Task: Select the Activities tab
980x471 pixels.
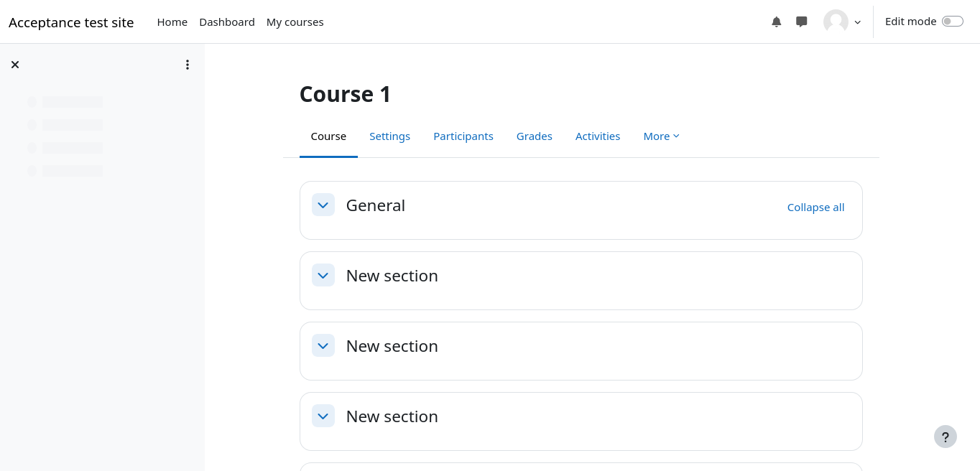Action: [598, 136]
